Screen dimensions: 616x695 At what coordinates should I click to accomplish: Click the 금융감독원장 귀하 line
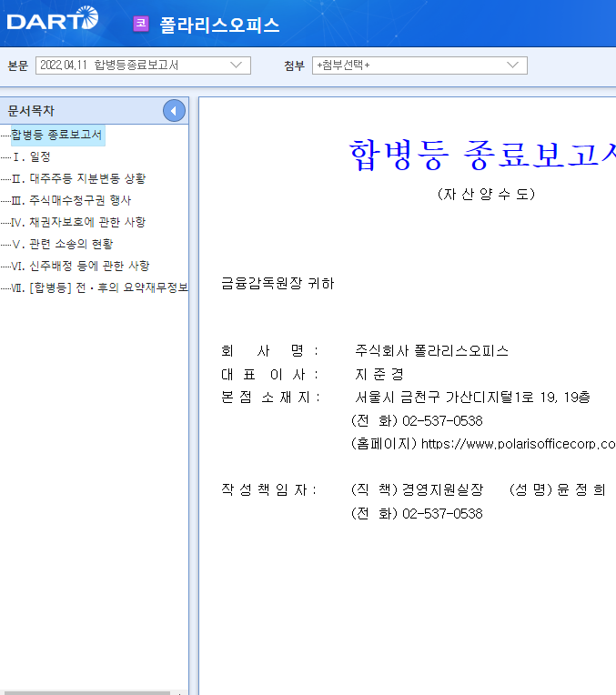[278, 283]
